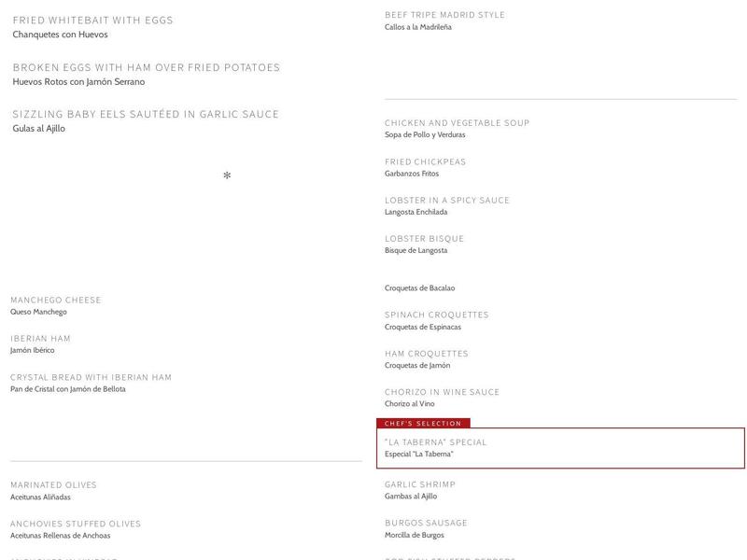Select Broken Eggs with Ham over Fried Potatoes

[x=147, y=67]
